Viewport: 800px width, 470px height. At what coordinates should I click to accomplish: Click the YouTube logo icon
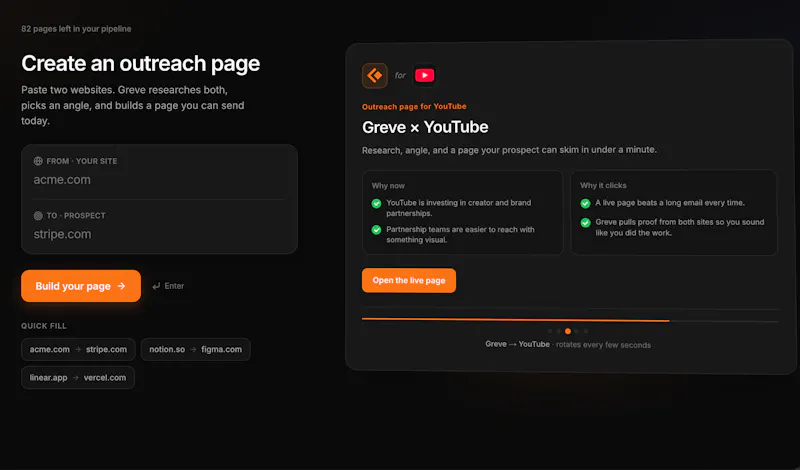(x=424, y=76)
